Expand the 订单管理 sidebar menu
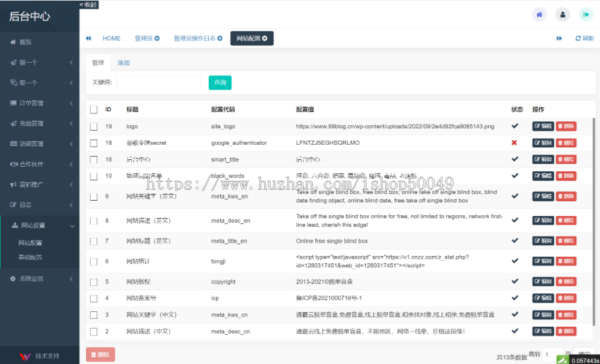 pyautogui.click(x=40, y=103)
